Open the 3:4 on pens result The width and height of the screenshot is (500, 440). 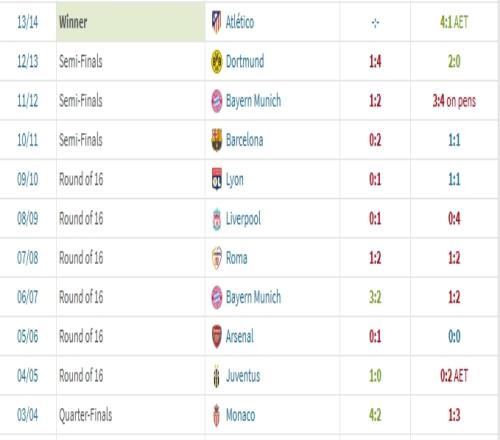point(454,101)
